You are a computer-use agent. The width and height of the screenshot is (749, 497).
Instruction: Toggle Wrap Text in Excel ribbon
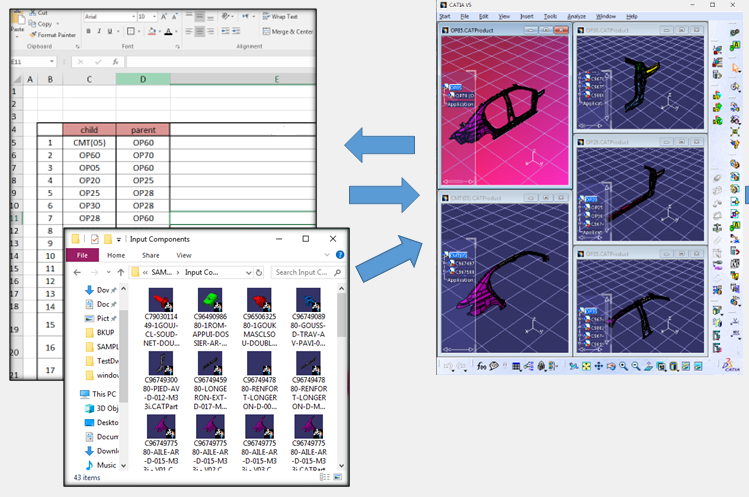point(280,16)
